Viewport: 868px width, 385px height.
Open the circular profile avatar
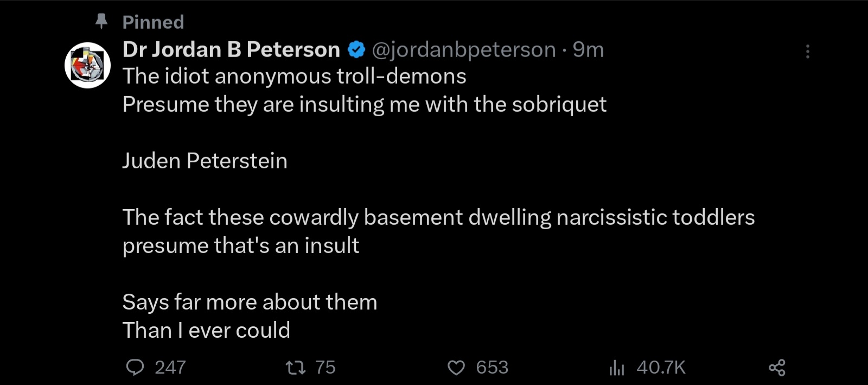(x=88, y=65)
